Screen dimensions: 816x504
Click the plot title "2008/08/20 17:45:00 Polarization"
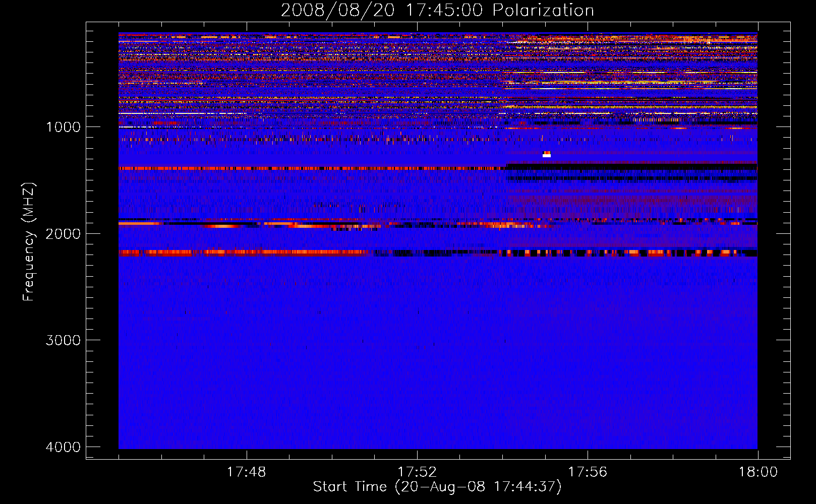click(x=437, y=10)
